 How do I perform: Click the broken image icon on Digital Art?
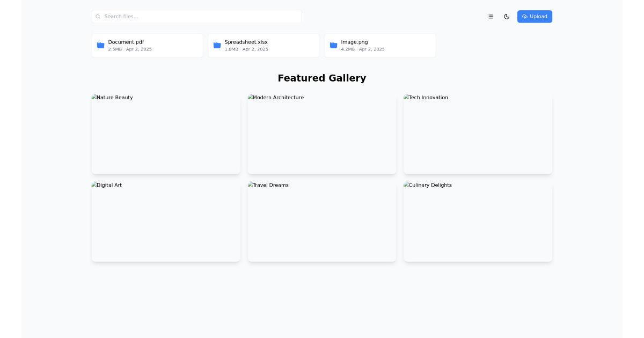click(x=93, y=185)
